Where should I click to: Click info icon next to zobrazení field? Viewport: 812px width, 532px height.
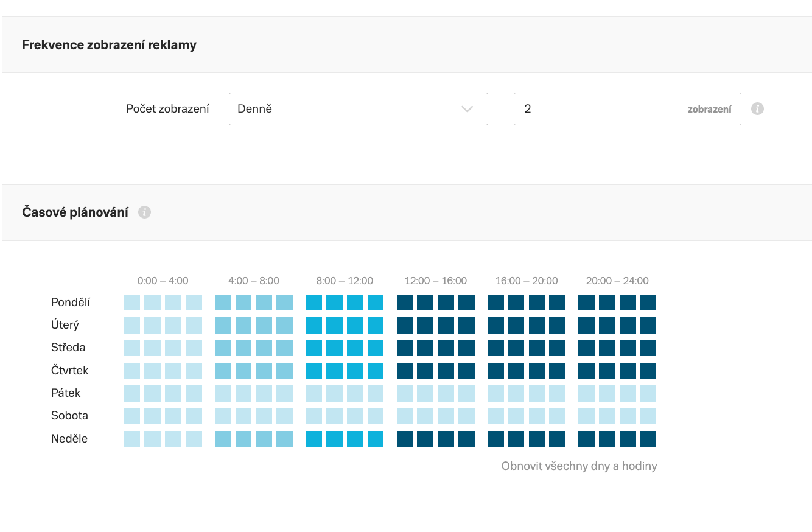pos(757,109)
